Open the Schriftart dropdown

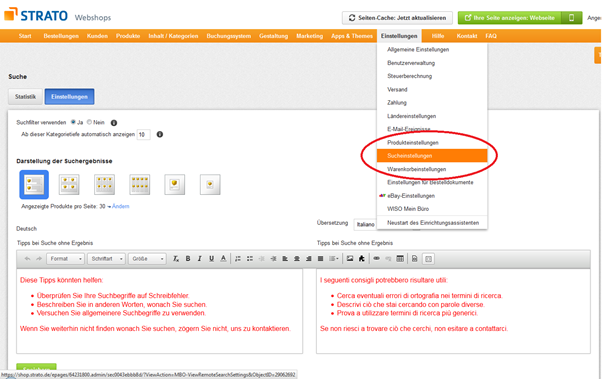point(106,259)
